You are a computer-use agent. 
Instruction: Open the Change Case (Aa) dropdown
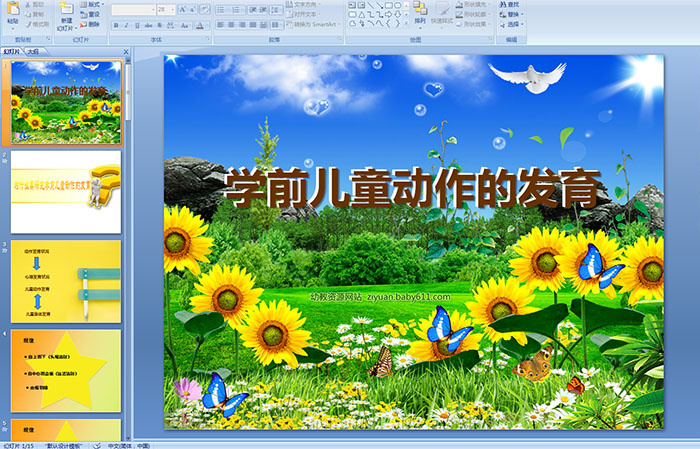(185, 25)
